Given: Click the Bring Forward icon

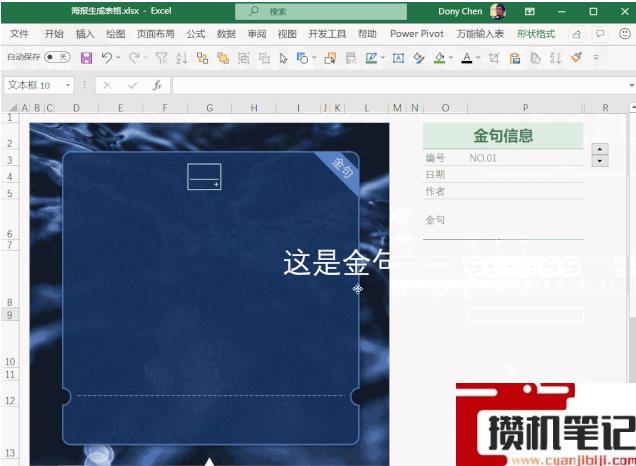Looking at the screenshot, I should (202, 58).
